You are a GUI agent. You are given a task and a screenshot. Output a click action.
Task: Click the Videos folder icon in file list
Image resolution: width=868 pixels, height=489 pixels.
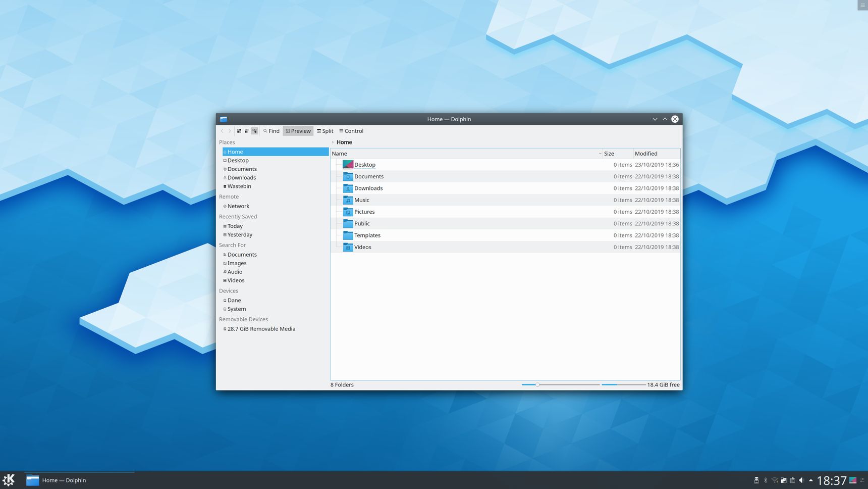click(x=348, y=247)
